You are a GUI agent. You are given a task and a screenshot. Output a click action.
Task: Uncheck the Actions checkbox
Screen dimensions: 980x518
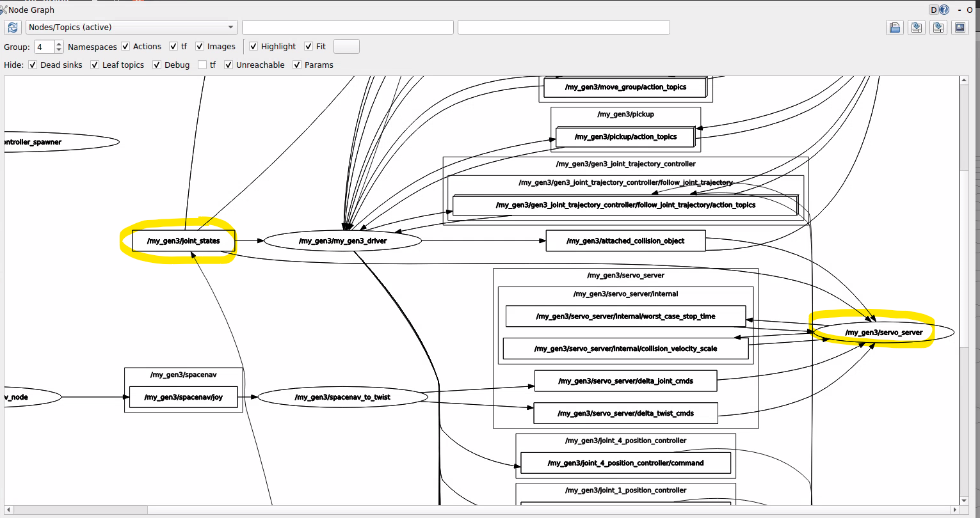(125, 46)
